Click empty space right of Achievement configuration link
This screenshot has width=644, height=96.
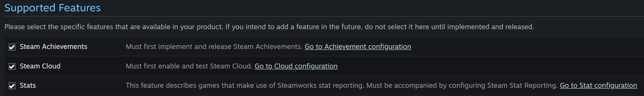tap(525, 47)
